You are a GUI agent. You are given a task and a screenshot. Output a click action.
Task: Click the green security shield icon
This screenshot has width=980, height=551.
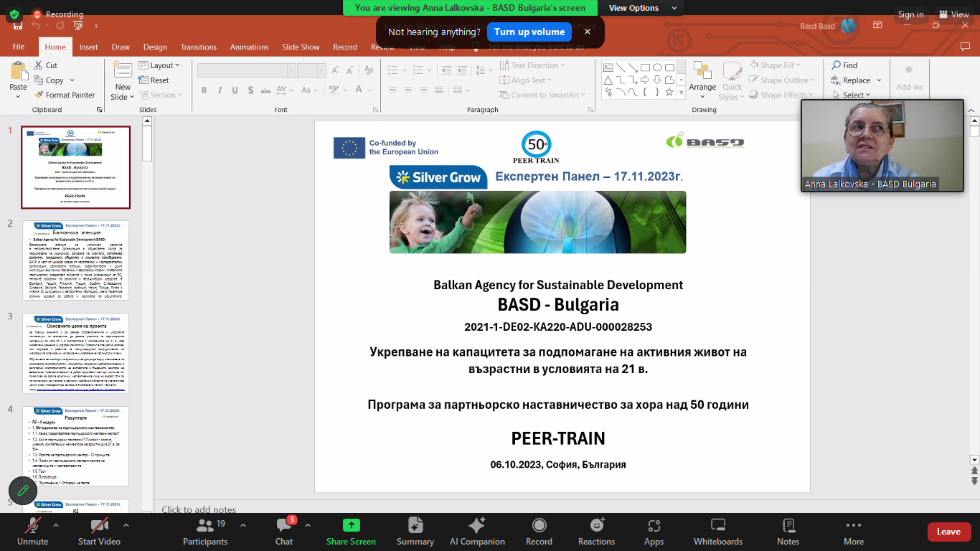point(14,14)
